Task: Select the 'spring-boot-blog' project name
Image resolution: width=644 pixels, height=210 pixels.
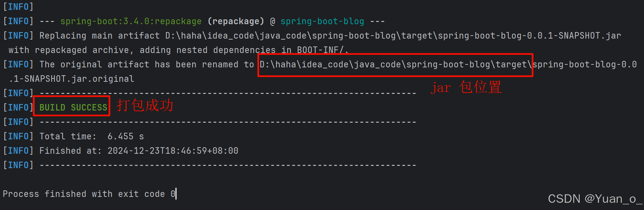Action: click(322, 22)
